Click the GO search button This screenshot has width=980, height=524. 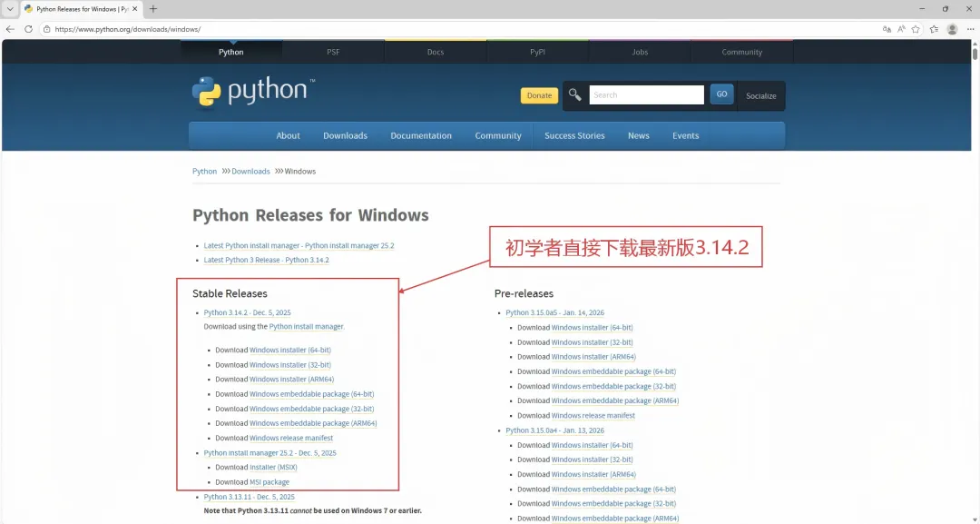tap(721, 94)
